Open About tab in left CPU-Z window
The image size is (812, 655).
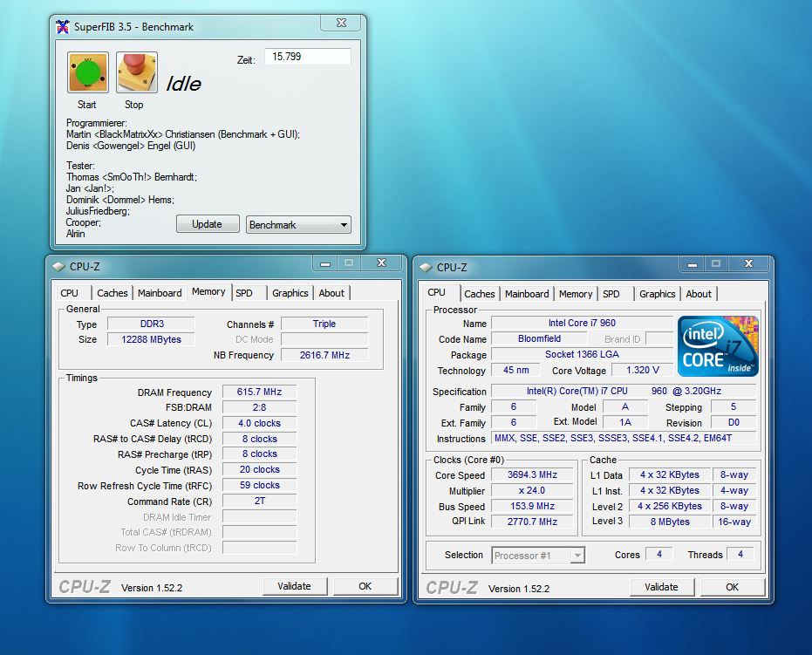click(x=331, y=293)
